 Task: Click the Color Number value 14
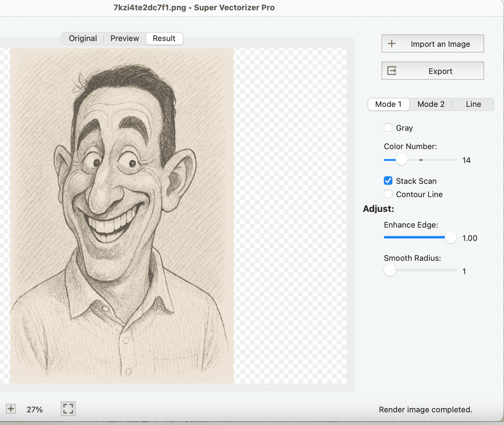click(x=466, y=160)
